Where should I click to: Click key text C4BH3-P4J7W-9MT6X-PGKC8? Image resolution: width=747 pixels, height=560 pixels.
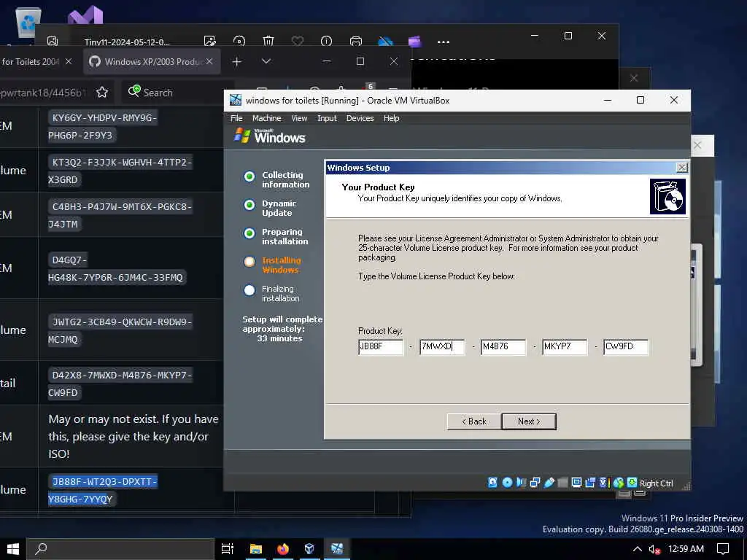(120, 206)
